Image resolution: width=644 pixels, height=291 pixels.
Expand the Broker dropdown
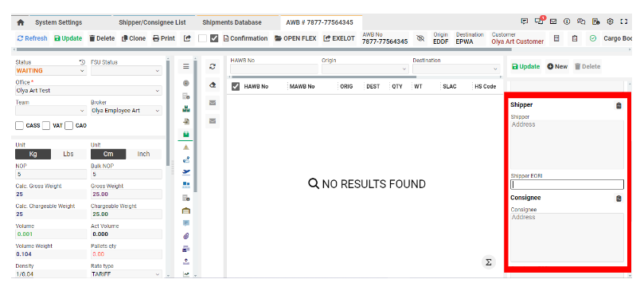[x=126, y=111]
